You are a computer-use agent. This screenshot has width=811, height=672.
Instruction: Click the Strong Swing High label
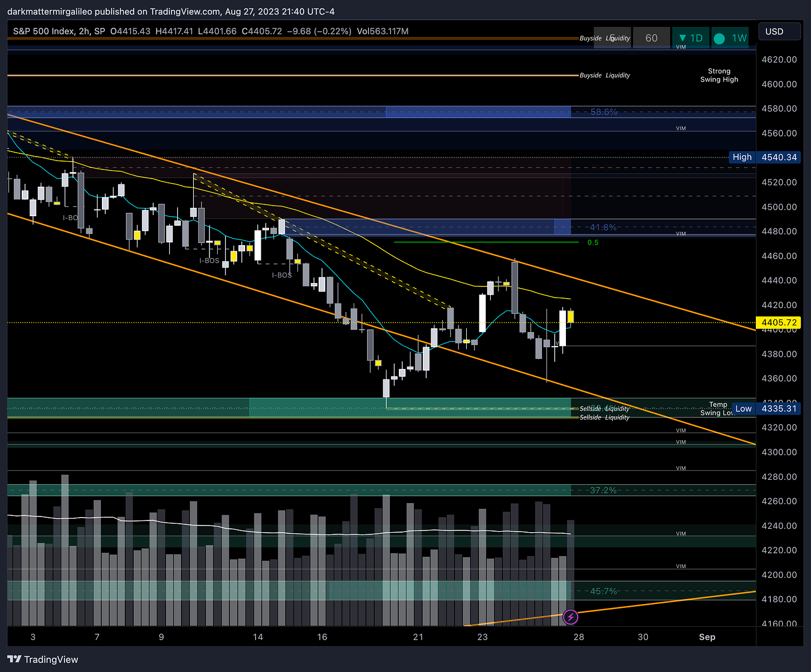tap(719, 75)
